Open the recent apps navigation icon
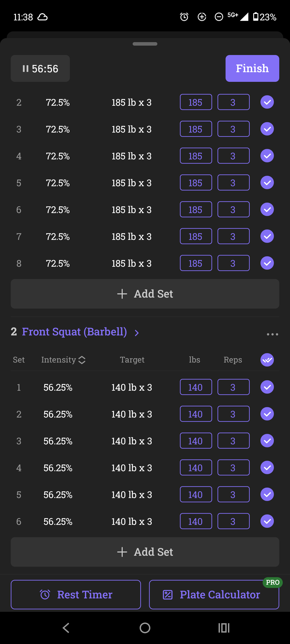Image resolution: width=290 pixels, height=644 pixels. coord(224,628)
